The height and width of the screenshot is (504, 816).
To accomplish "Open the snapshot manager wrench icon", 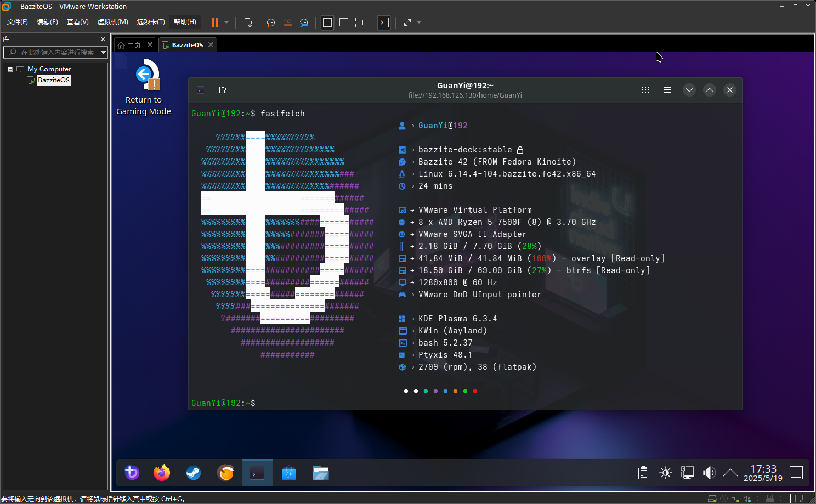I will click(x=304, y=22).
